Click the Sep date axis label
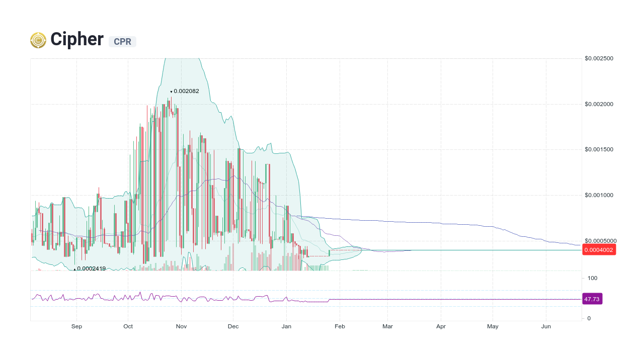 click(x=76, y=326)
